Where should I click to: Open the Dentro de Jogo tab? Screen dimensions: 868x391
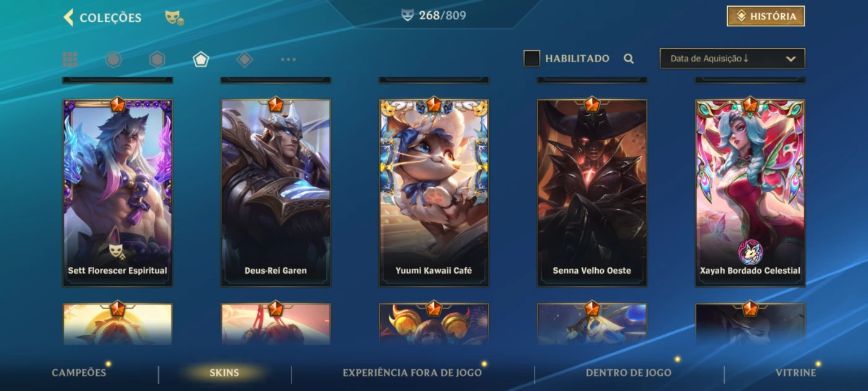tap(629, 372)
